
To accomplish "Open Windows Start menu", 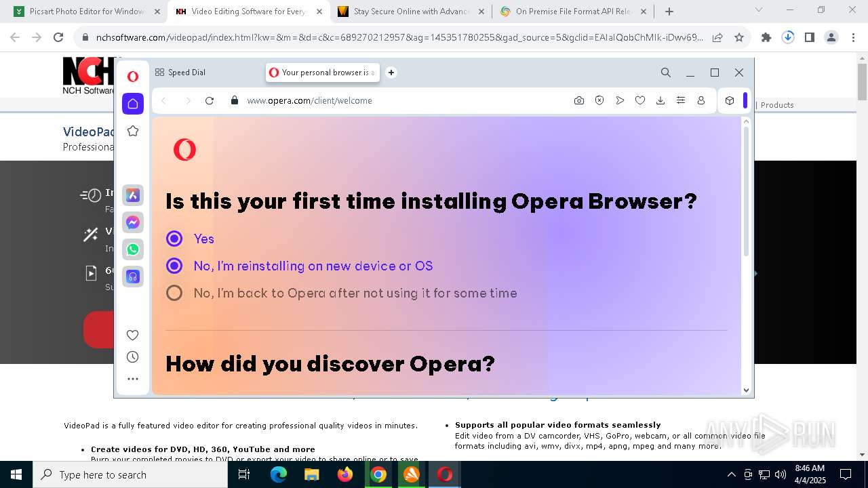I will coord(16,474).
